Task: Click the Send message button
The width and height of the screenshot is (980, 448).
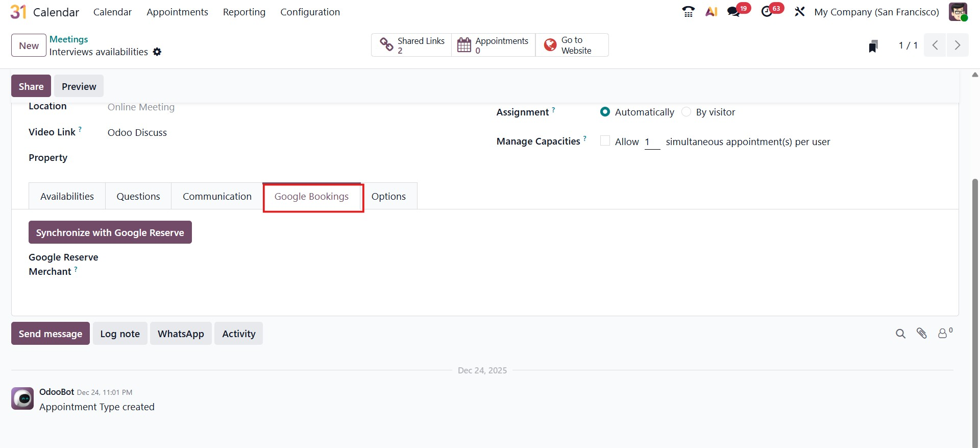Action: click(x=51, y=334)
